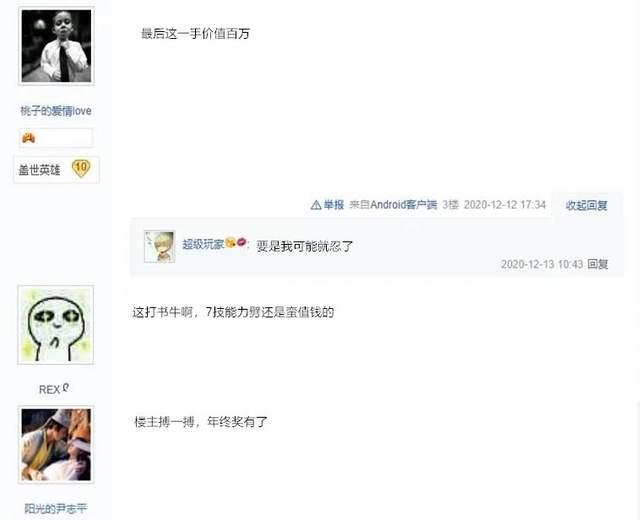The image size is (640, 520).
Task: Click the game controller badge icon
Action: [x=29, y=138]
